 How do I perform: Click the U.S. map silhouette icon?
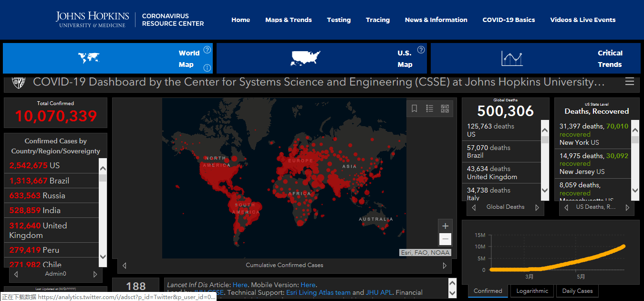306,58
